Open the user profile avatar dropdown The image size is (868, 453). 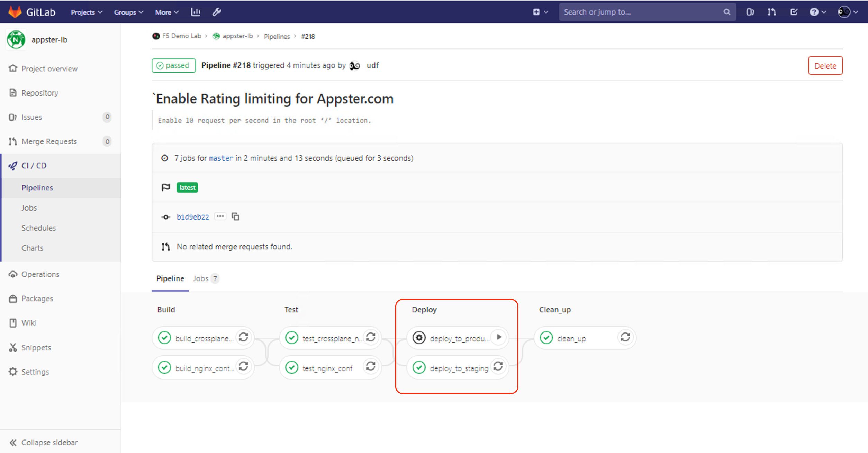[848, 12]
